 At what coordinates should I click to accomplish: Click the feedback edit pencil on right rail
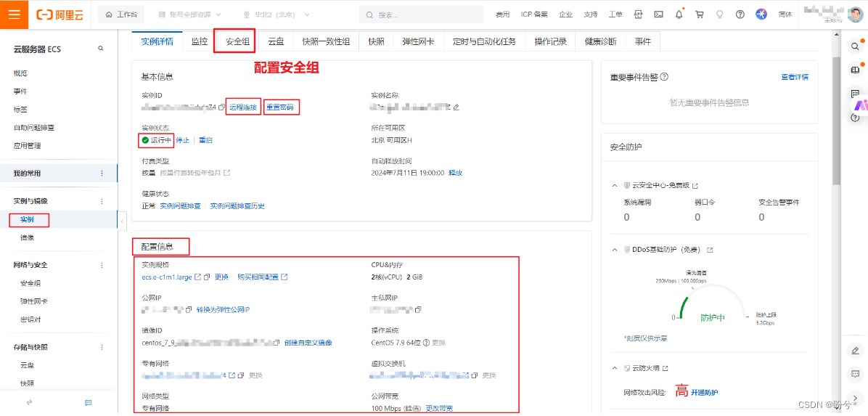click(x=855, y=350)
